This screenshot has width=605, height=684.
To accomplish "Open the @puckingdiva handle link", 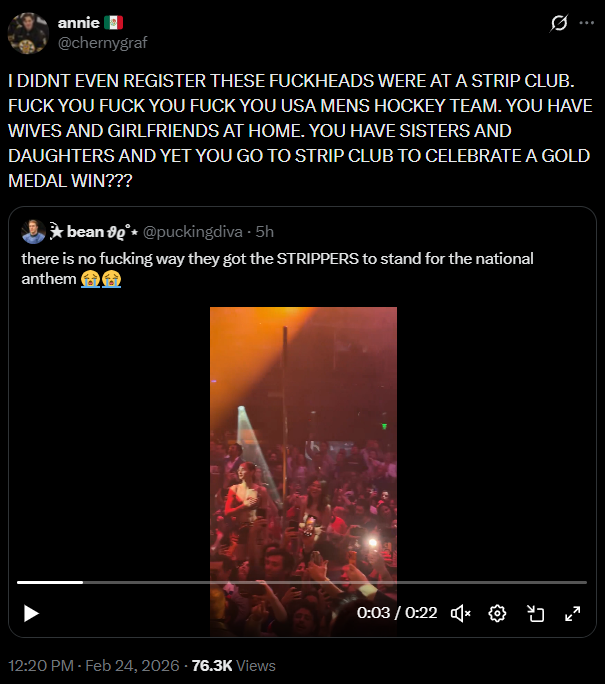I will pyautogui.click(x=193, y=232).
